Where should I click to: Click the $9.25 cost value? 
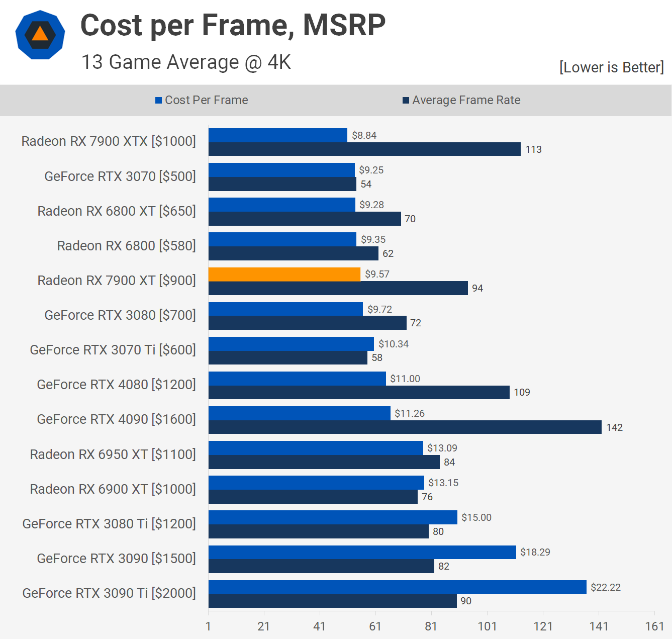(x=371, y=170)
